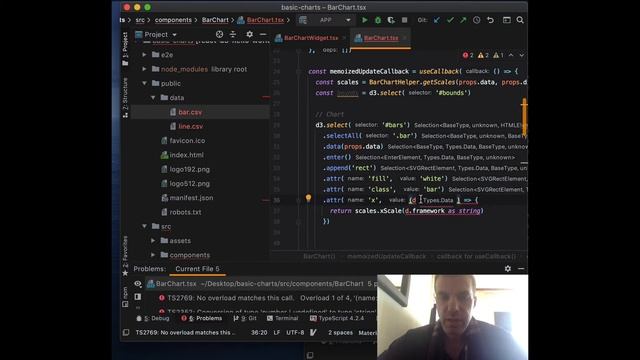Open the Terminal tool window
The image size is (640, 360).
click(x=282, y=318)
